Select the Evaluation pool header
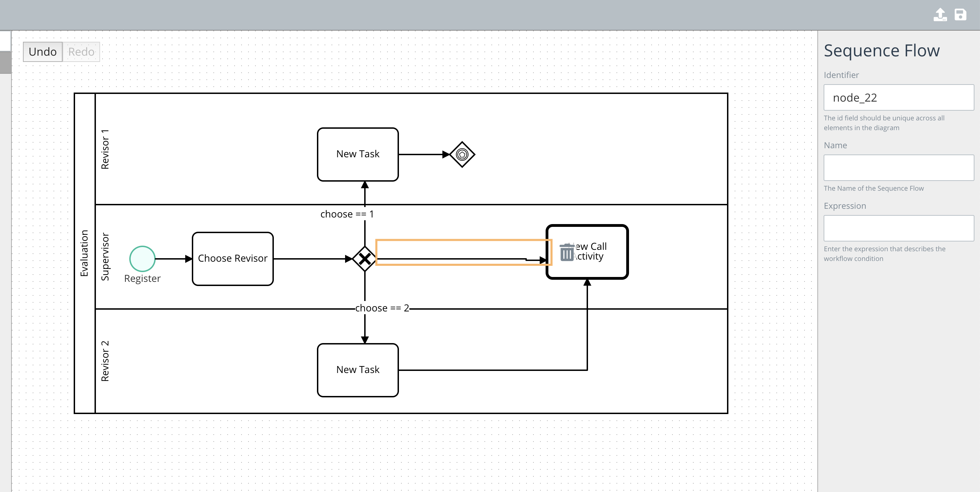This screenshot has height=492, width=980. click(84, 251)
